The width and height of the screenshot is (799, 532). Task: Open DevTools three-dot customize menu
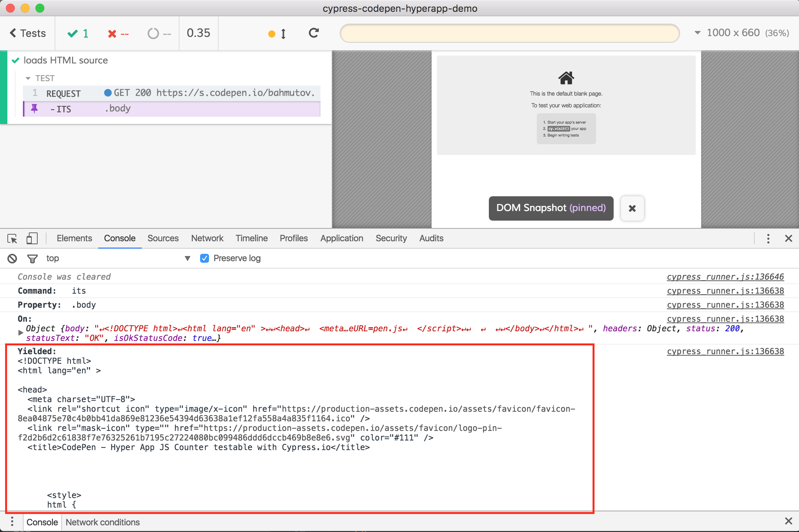(768, 239)
